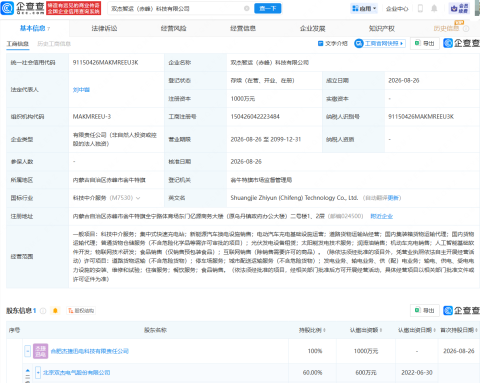Click business term 2026-08-26 至 2099-12-31

coord(266,139)
